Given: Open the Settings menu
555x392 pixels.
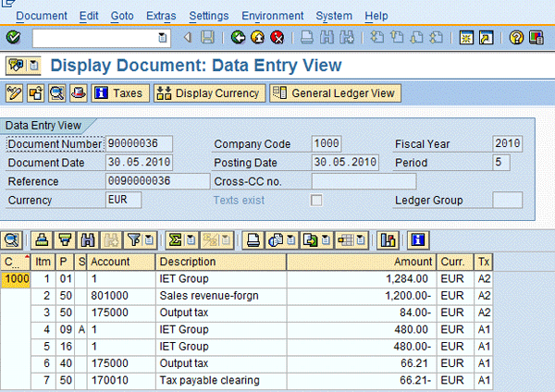Looking at the screenshot, I should click(208, 16).
